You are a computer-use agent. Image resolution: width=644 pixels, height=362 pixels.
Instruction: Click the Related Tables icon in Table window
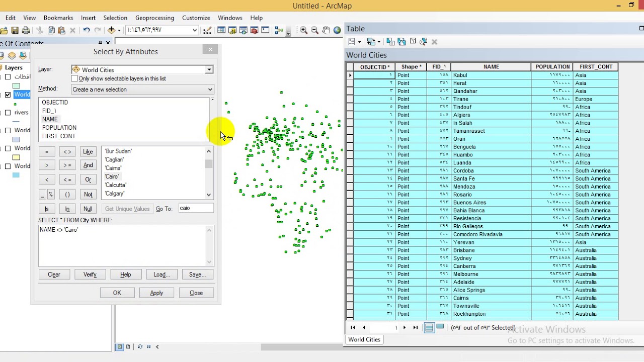(x=371, y=42)
